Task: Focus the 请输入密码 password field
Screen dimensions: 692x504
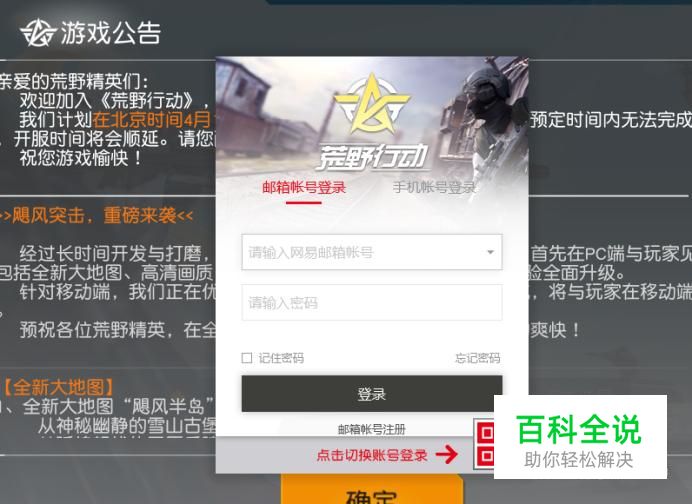Action: coord(372,303)
